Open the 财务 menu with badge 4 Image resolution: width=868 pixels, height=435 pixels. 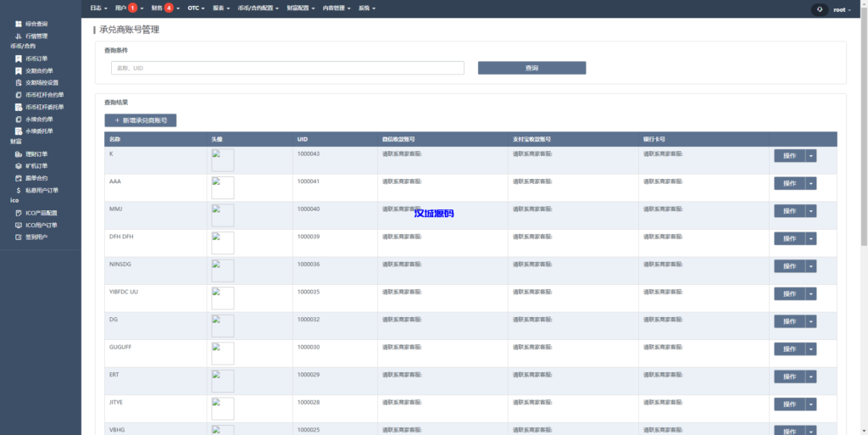coord(164,8)
